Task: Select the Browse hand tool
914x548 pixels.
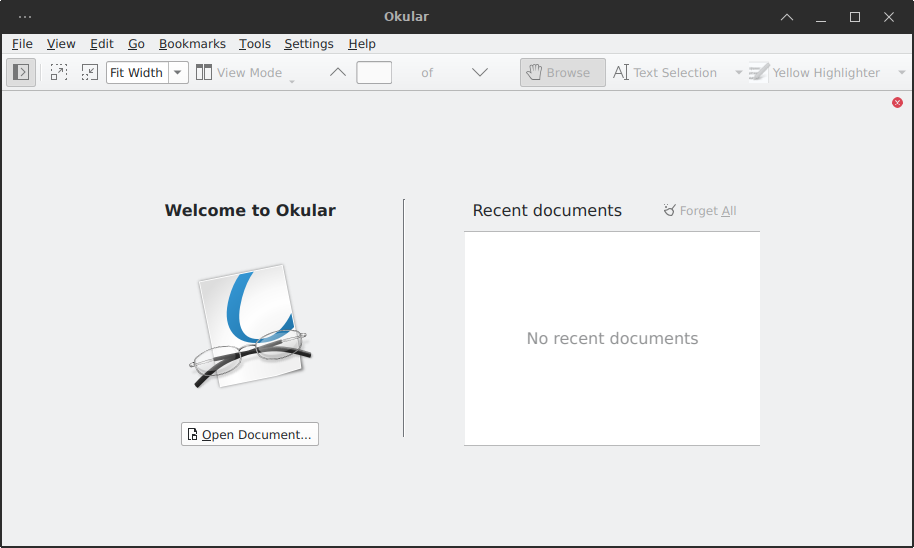Action: [562, 72]
